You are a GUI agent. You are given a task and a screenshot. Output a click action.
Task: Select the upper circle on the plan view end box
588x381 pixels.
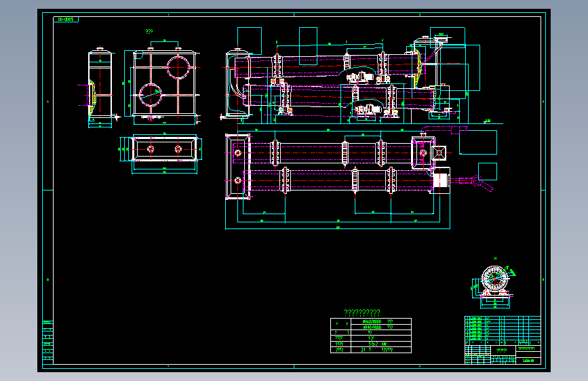[x=238, y=153]
